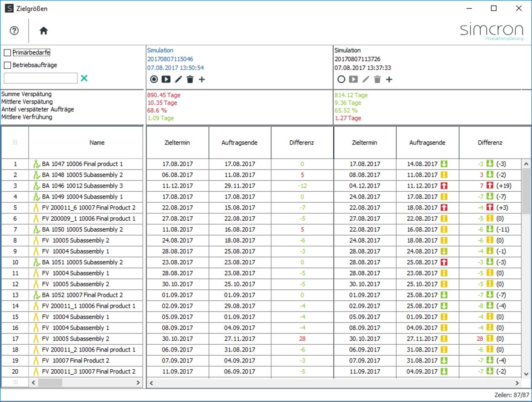Sort by the Name column header

(97, 143)
